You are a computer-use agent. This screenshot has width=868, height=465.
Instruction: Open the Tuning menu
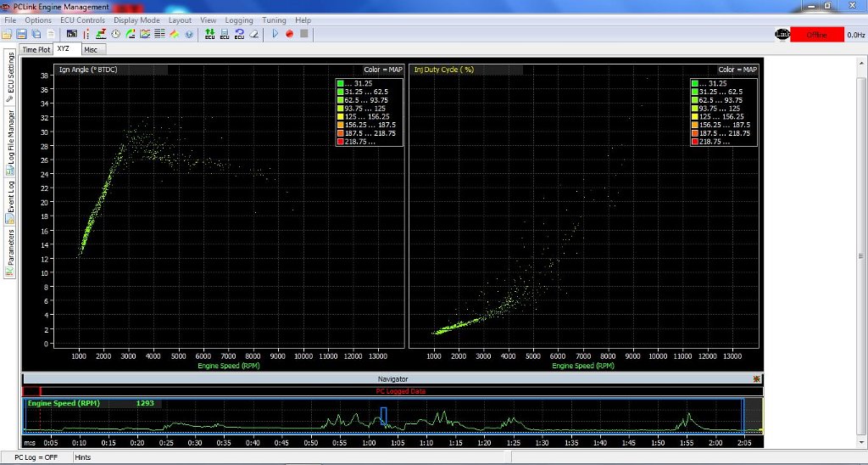[x=274, y=20]
